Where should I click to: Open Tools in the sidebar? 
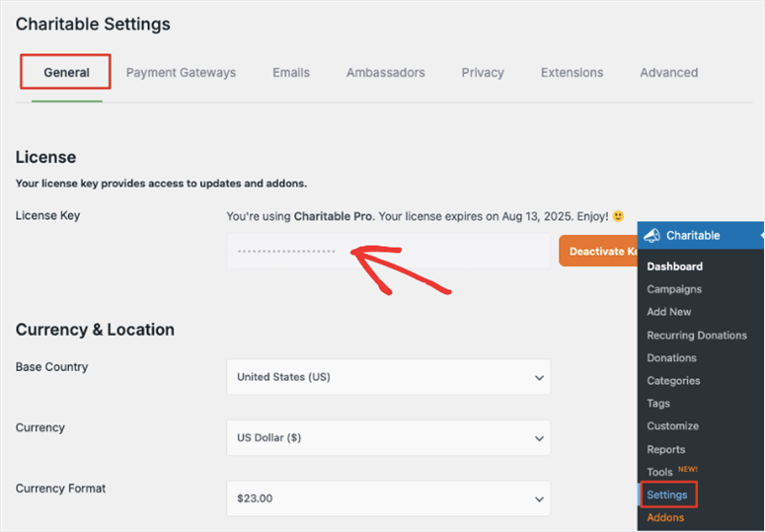pos(659,472)
